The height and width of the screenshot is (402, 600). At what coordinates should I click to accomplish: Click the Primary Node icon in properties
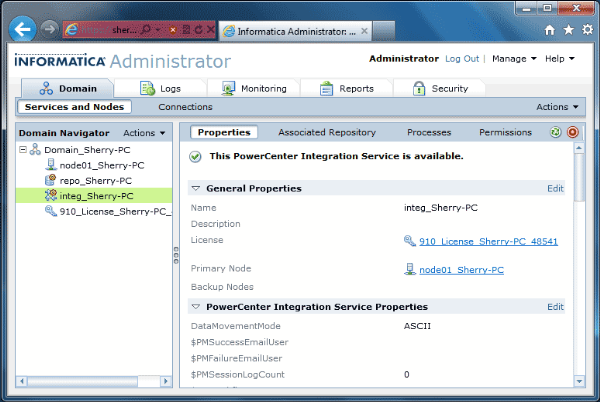[x=410, y=269]
